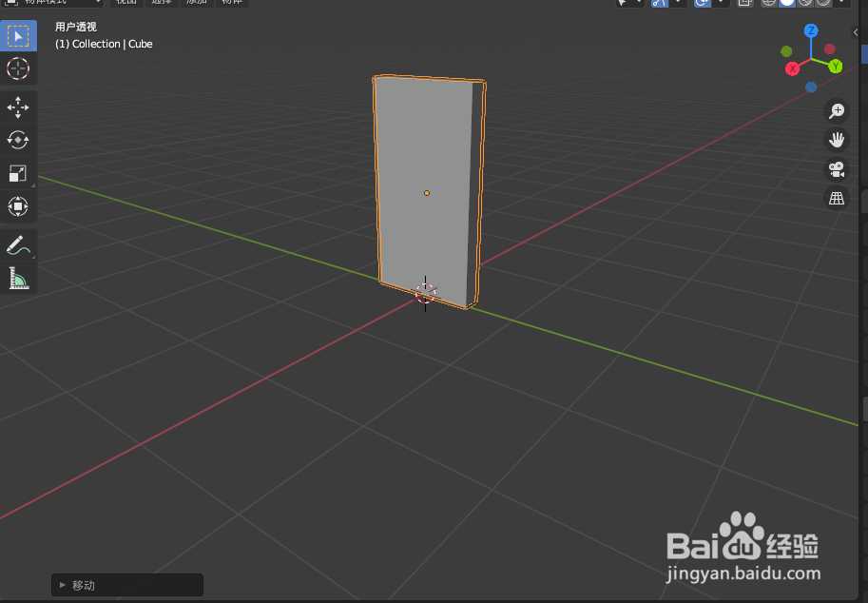Click the zoom magnifier icon in the viewport
The image size is (868, 603).
pos(836,111)
